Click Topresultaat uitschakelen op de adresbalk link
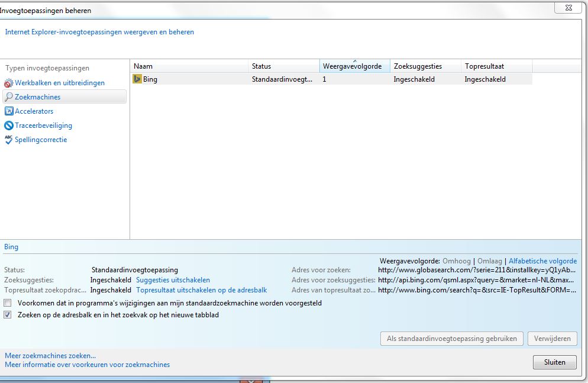588x383 pixels. 201,290
